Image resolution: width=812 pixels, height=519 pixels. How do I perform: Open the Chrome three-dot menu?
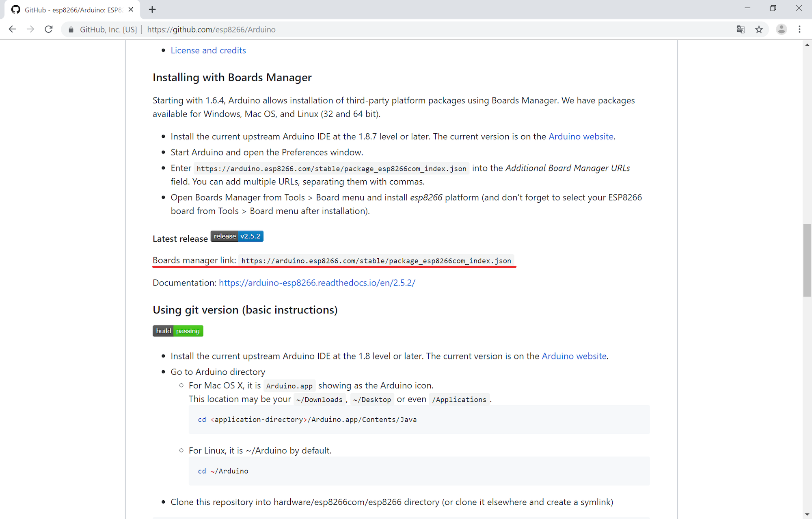pyautogui.click(x=799, y=29)
